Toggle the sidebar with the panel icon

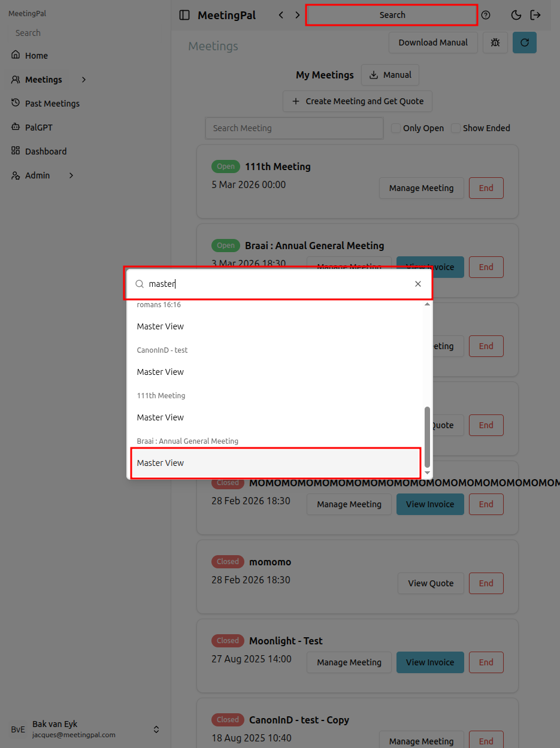pos(184,14)
